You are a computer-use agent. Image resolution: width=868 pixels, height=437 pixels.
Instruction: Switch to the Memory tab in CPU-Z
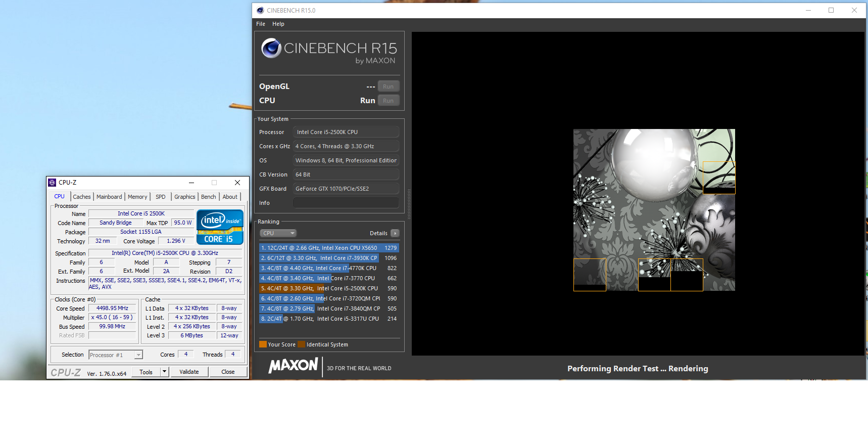137,197
